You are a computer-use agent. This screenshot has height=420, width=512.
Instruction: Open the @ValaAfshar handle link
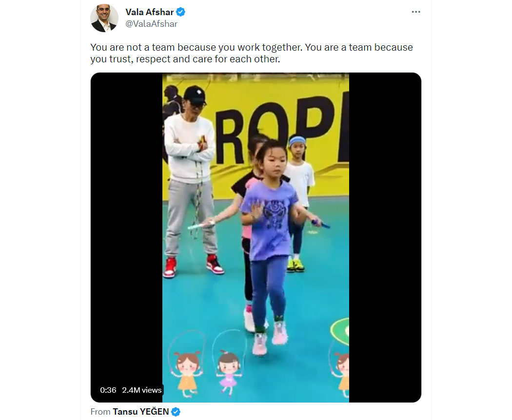click(152, 24)
